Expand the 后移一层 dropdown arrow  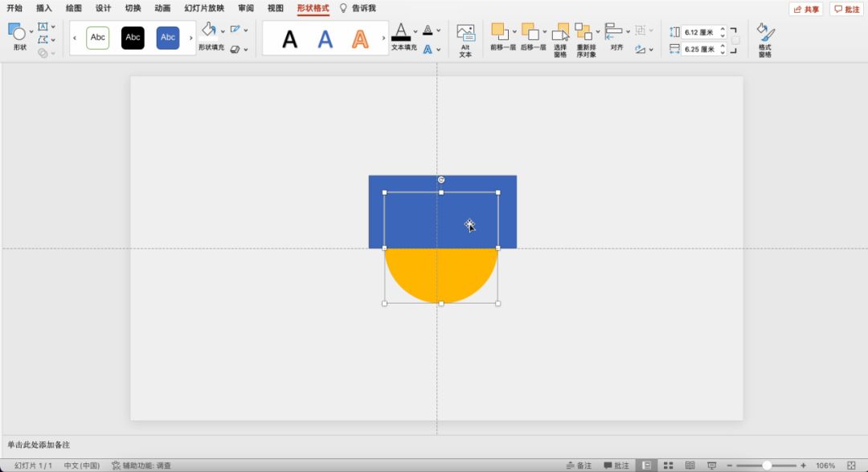point(545,31)
